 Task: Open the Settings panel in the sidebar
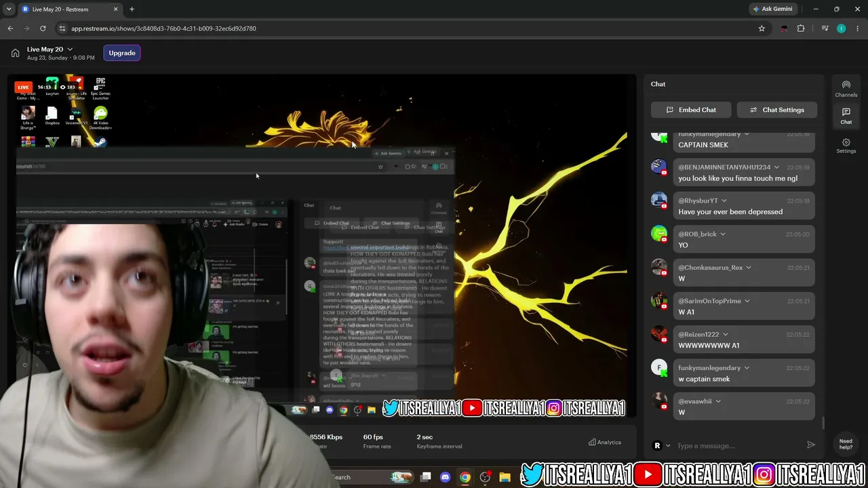[x=846, y=146]
